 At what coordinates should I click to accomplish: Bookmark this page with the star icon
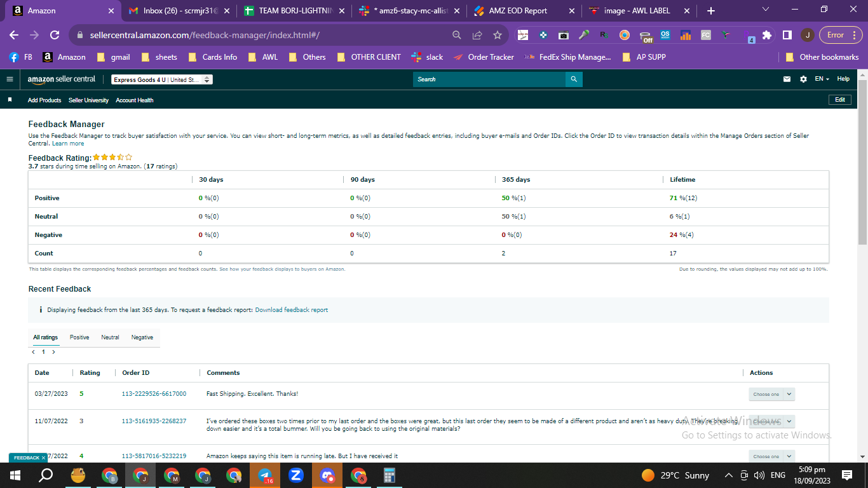pyautogui.click(x=498, y=35)
